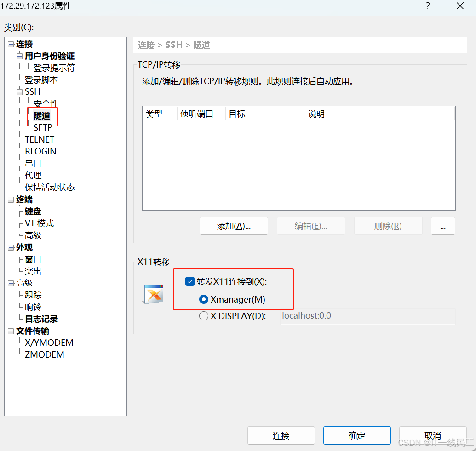Choose the X DISPLAY(D) radio option

click(203, 316)
